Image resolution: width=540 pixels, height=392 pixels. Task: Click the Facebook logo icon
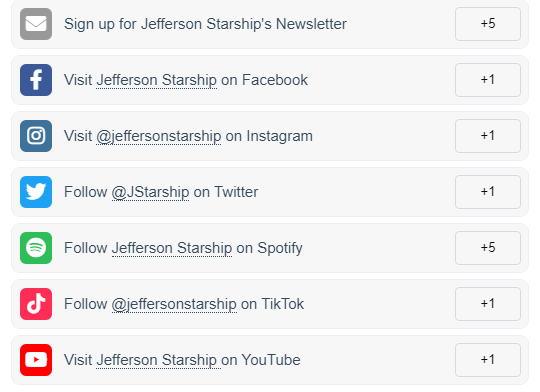36,80
